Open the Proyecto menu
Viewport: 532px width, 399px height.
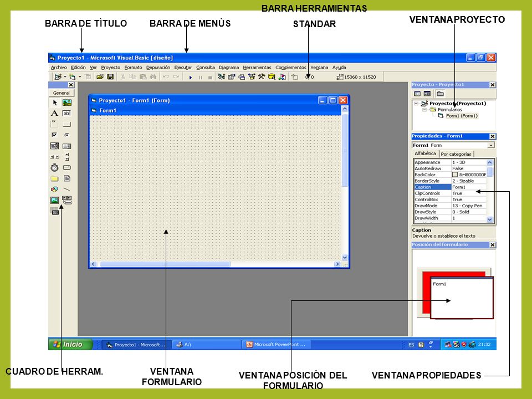click(x=111, y=68)
